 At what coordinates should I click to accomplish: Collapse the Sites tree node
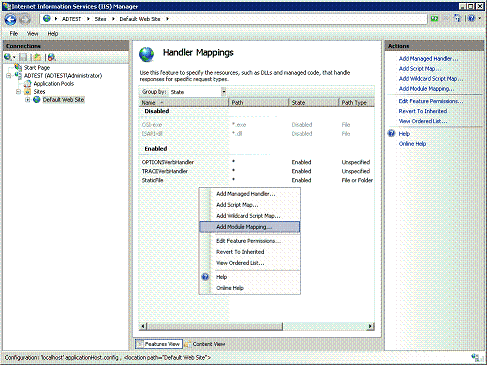coord(18,92)
